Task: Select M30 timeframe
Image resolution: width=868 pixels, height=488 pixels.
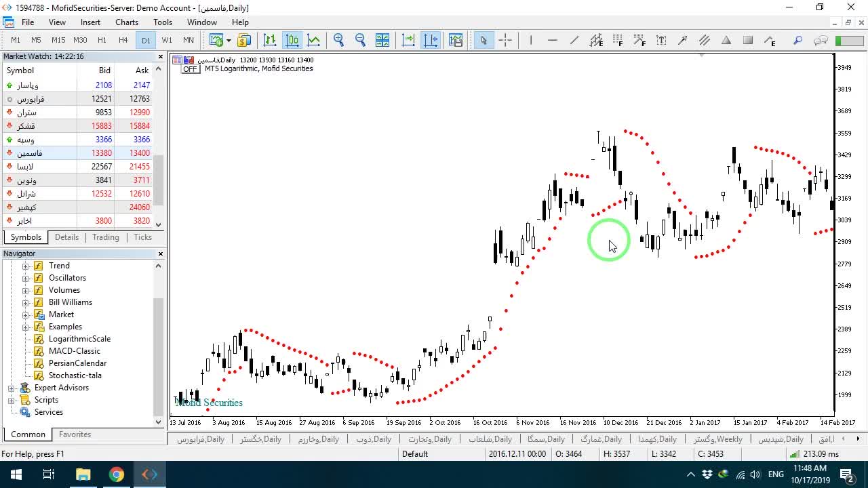Action: [x=80, y=40]
